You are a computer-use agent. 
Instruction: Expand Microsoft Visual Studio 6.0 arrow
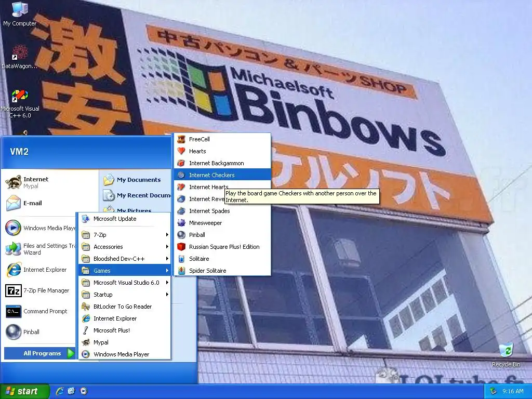click(167, 283)
